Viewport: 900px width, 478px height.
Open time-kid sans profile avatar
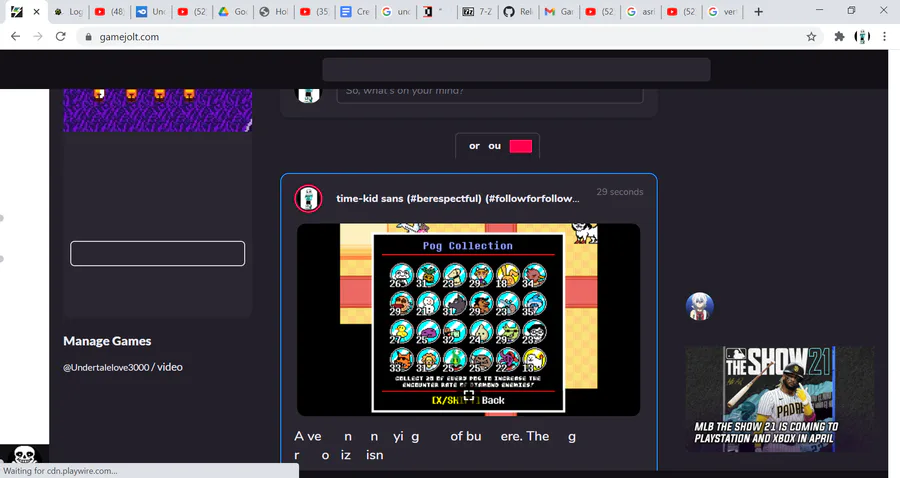tap(308, 199)
